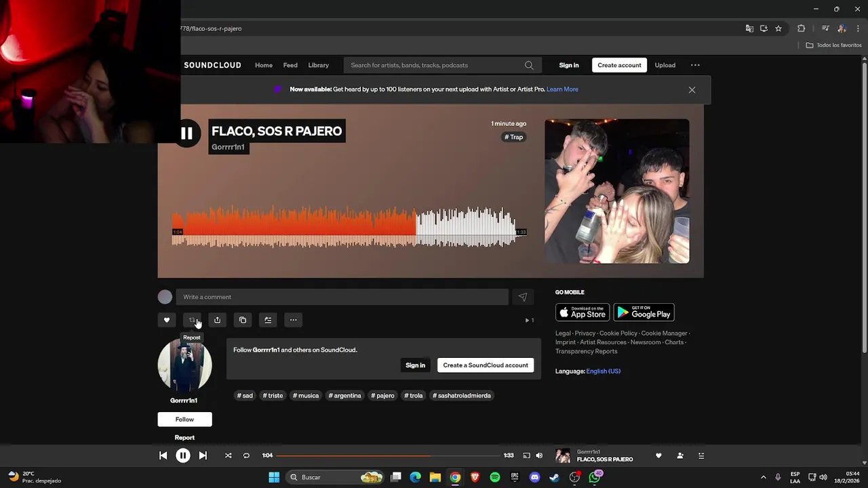Skip to previous track in player bar

click(163, 455)
